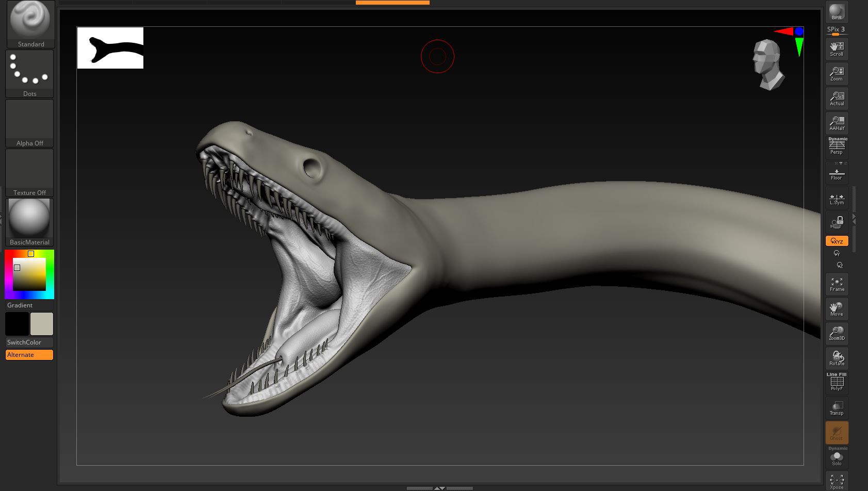
Task: Toggle Transp transparency mode
Action: tap(836, 406)
